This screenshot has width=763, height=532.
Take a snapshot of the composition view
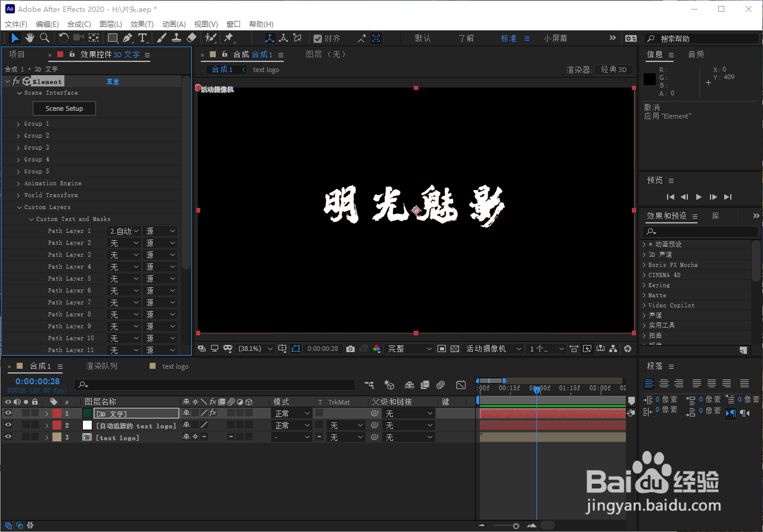click(350, 349)
